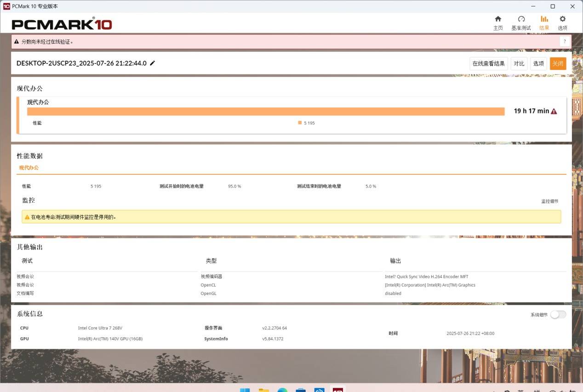Click the Windows Start button
The image size is (583, 392).
tap(245, 390)
